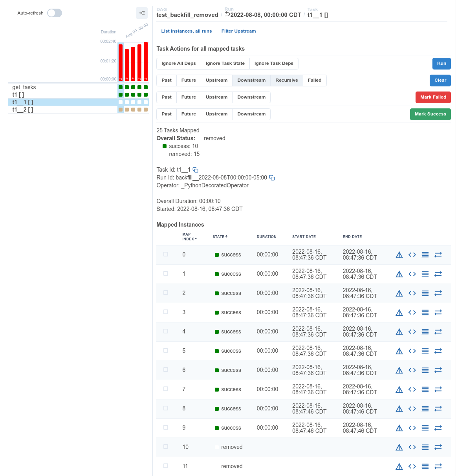Click the filter tasks icon above the grid
456x476 pixels.
click(142, 13)
